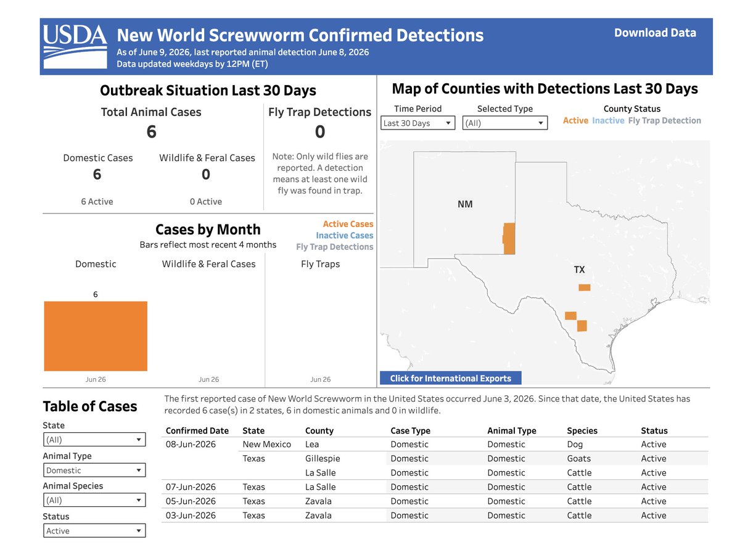
Task: Click the Lea county cell
Action: (312, 444)
